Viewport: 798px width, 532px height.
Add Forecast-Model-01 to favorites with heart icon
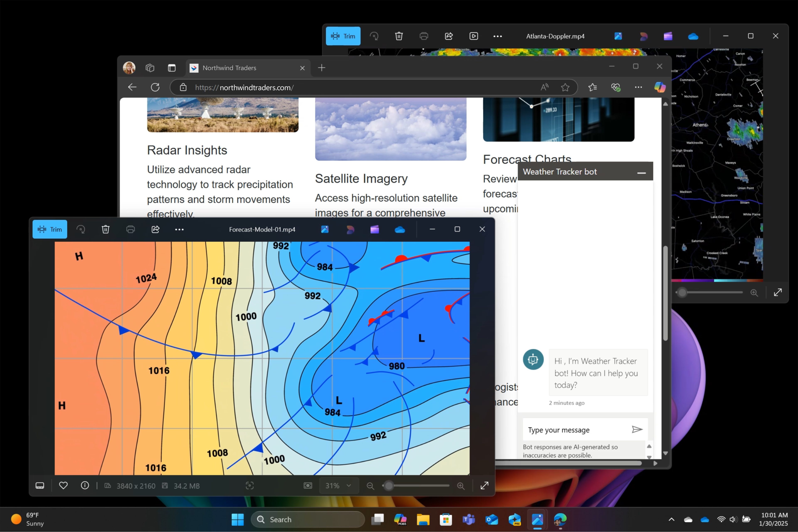pos(63,485)
